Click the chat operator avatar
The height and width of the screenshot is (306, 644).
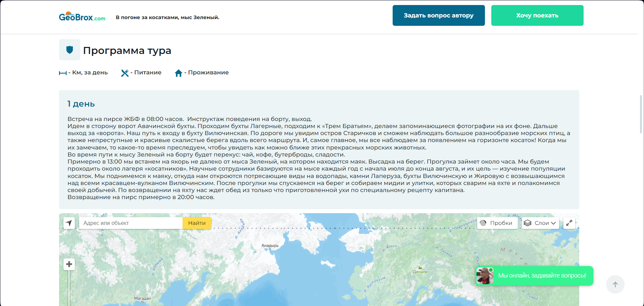(485, 276)
